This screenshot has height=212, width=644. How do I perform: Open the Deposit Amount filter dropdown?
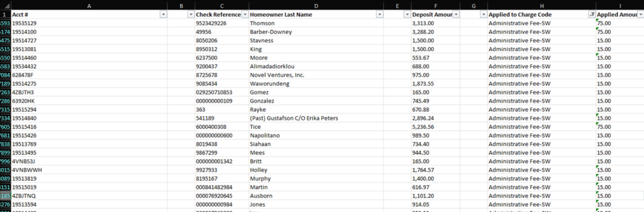tap(456, 15)
